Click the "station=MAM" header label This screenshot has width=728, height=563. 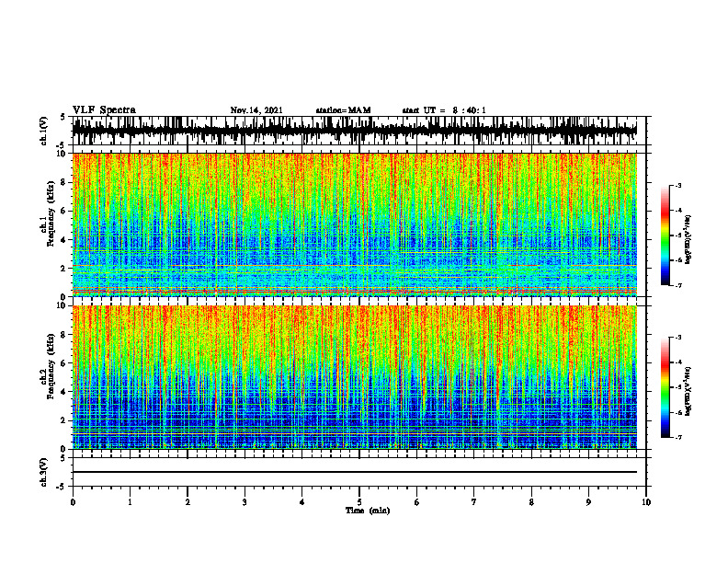(344, 110)
